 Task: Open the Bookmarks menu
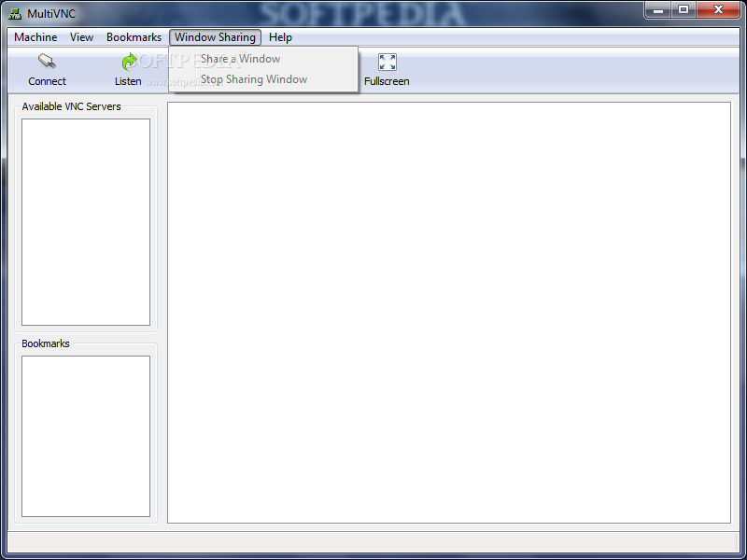tap(134, 37)
